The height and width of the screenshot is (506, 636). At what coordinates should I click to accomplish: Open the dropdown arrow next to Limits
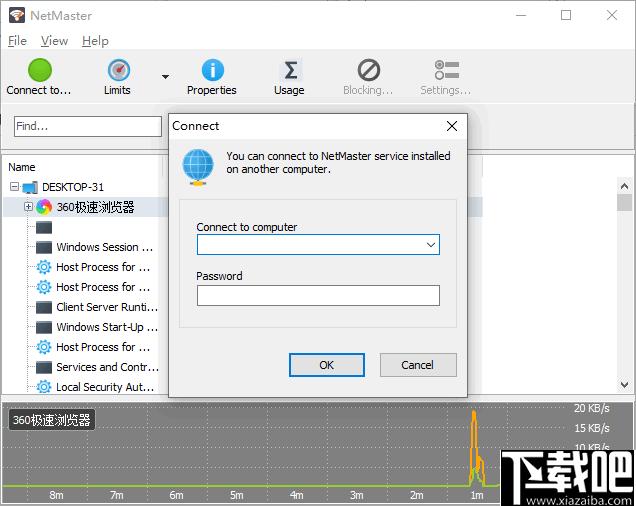pyautogui.click(x=165, y=76)
